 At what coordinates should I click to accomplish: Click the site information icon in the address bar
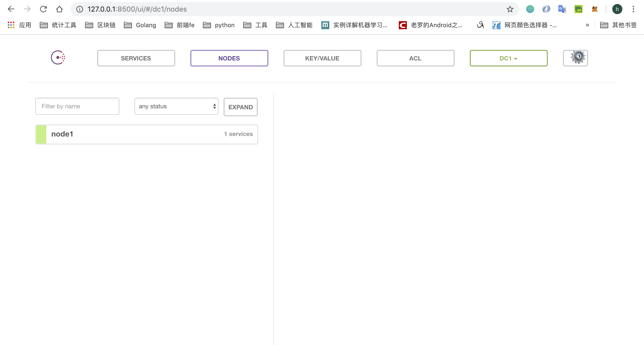pyautogui.click(x=80, y=9)
